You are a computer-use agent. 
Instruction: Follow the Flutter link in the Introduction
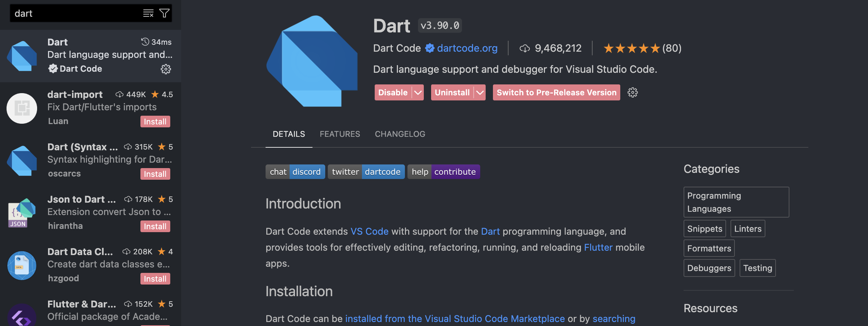click(x=598, y=247)
